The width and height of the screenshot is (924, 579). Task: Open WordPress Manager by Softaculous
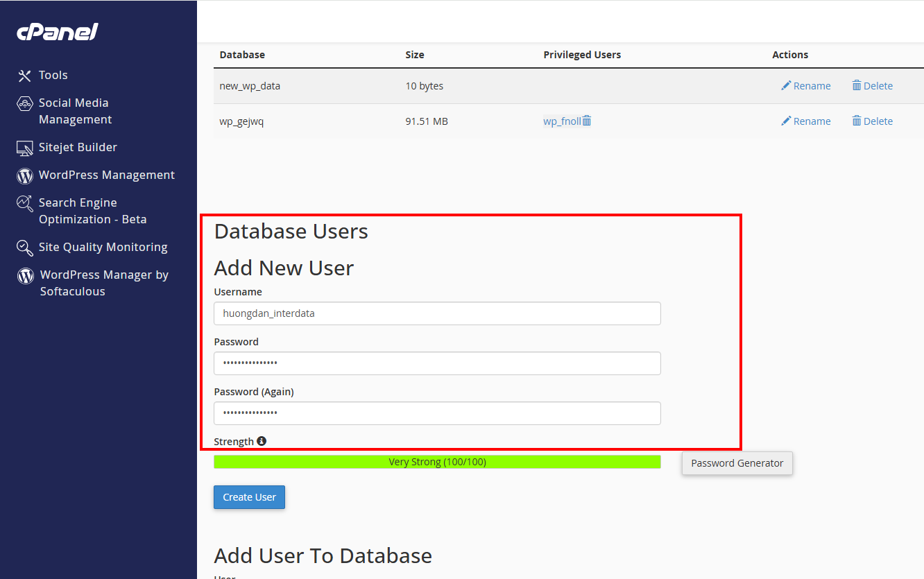[104, 283]
